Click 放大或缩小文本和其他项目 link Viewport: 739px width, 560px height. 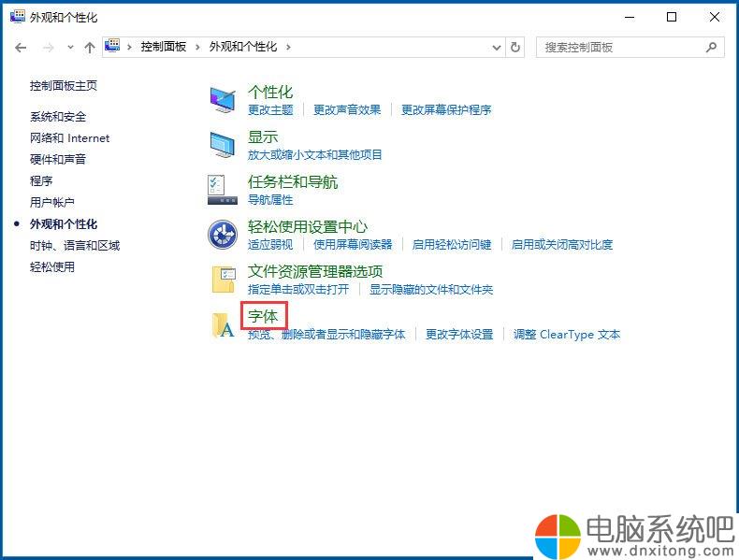(315, 155)
